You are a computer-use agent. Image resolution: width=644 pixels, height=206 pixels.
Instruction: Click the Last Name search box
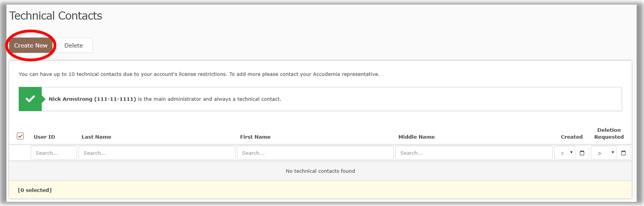tap(156, 153)
